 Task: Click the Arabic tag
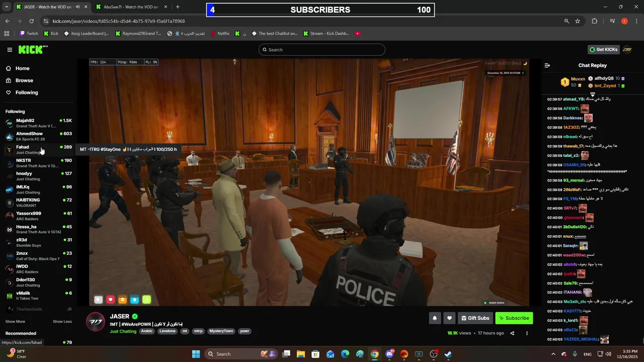146,331
